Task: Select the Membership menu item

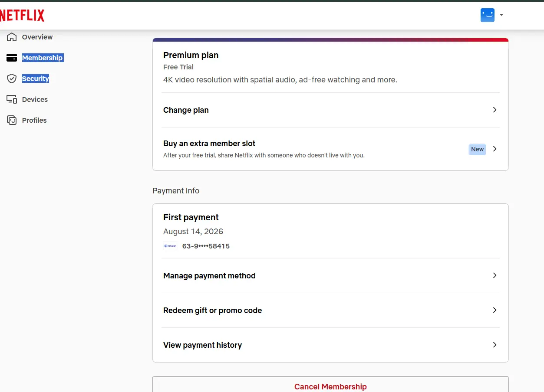Action: (43, 58)
